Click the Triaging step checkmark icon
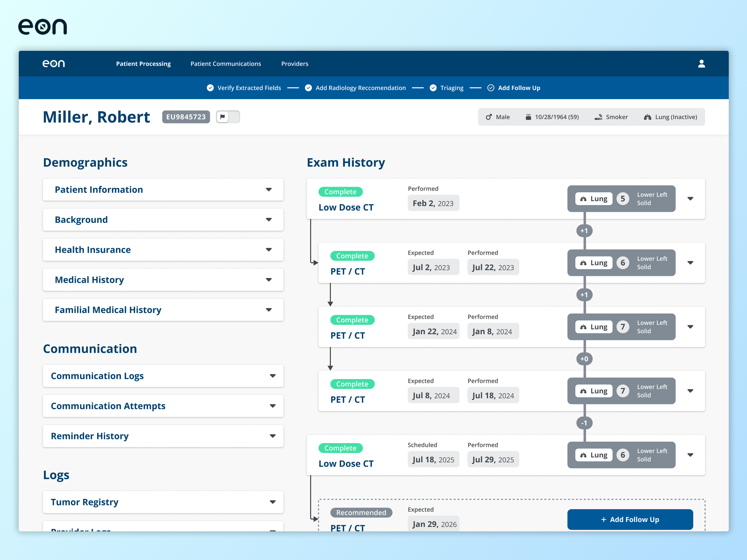747x560 pixels. coord(433,88)
